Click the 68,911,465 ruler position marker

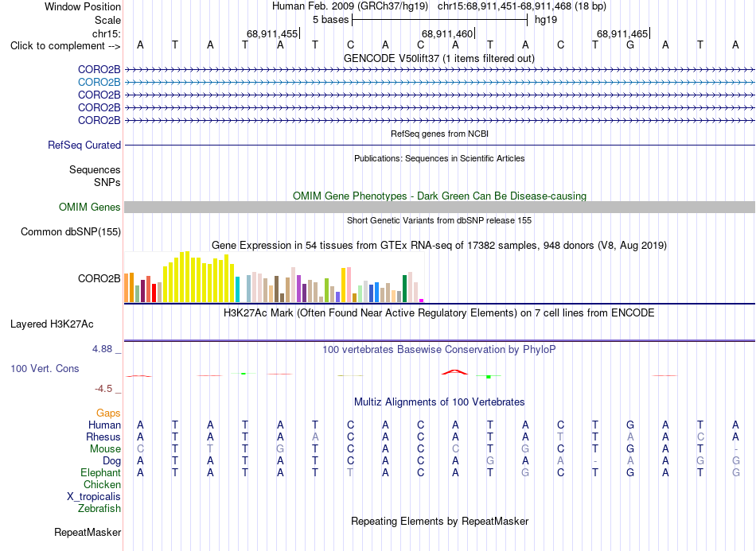[x=623, y=33]
